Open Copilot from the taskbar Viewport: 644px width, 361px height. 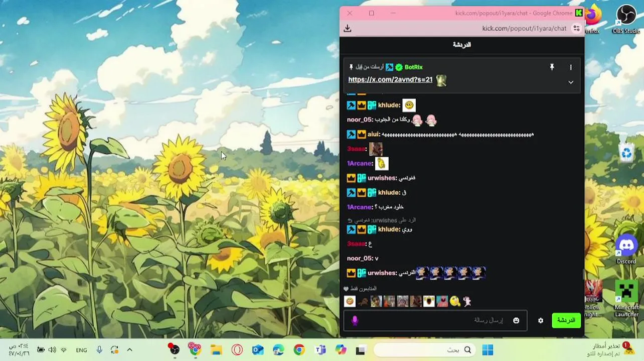click(341, 349)
